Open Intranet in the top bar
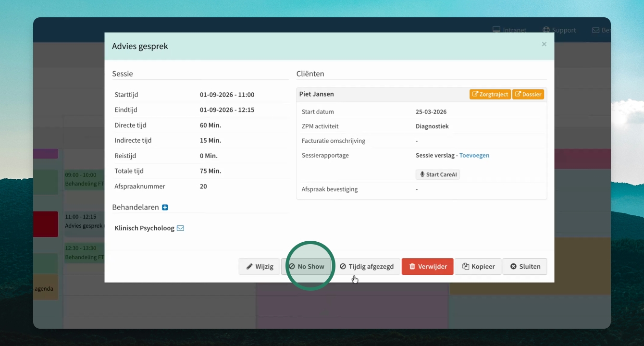 pyautogui.click(x=509, y=30)
